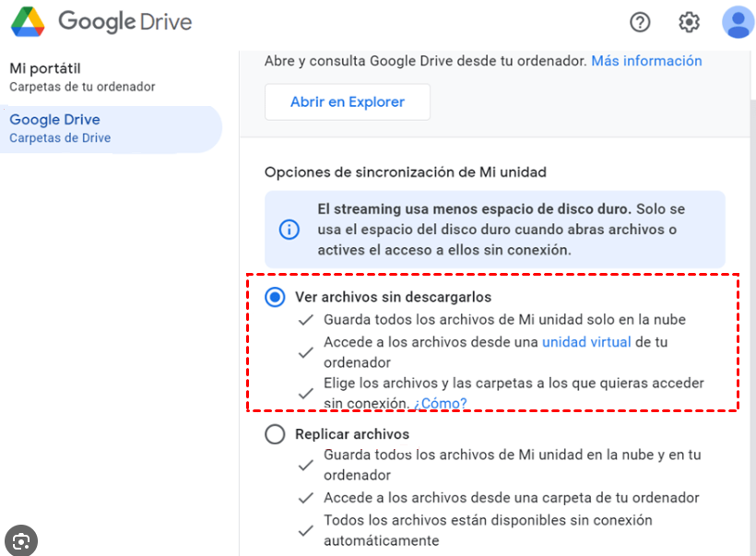
Task: Open the '¿Cómo?' help link
Action: click(442, 403)
